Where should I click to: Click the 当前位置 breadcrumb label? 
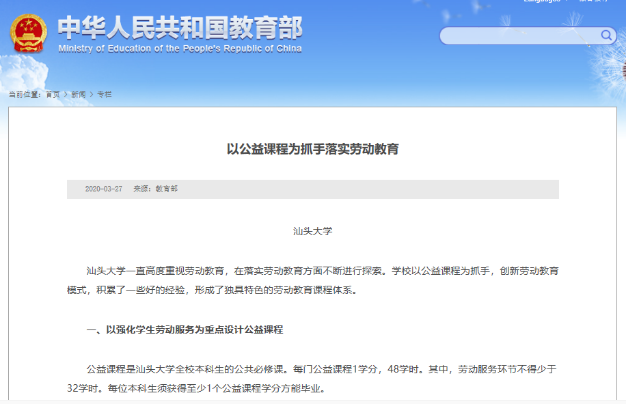click(25, 95)
